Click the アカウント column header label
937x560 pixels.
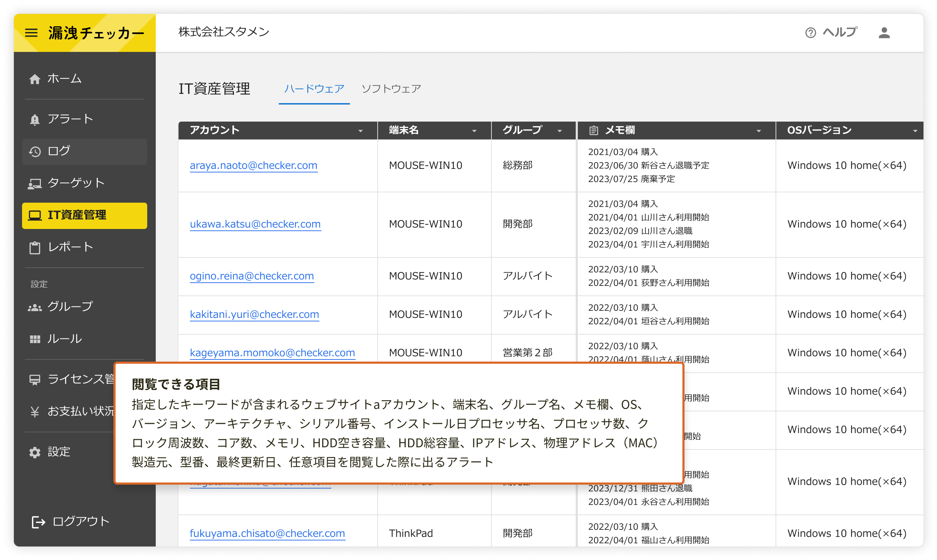pos(214,130)
